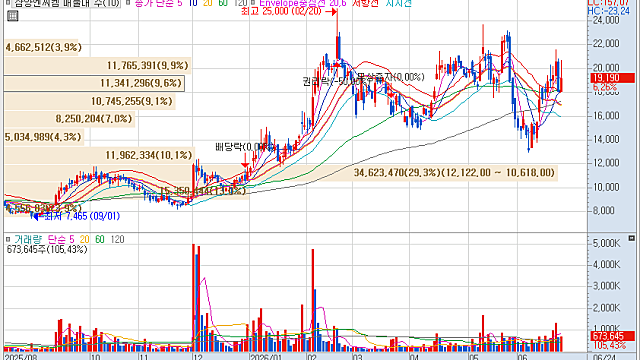Click the volume value tag 673,645 on axis

tap(612, 337)
